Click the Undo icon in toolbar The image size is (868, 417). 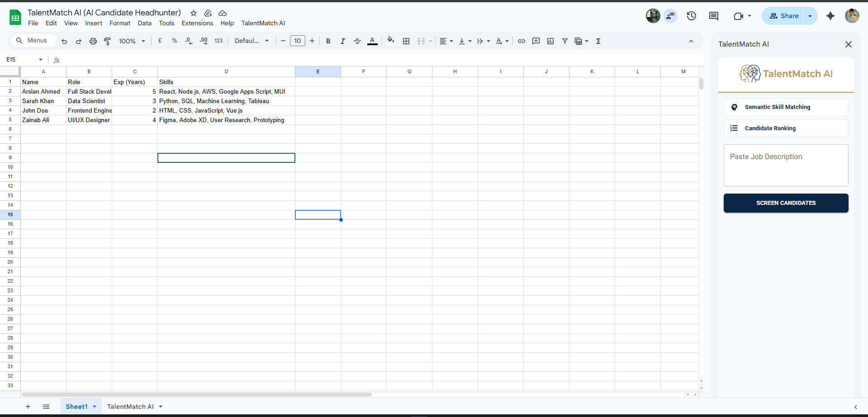click(x=64, y=41)
